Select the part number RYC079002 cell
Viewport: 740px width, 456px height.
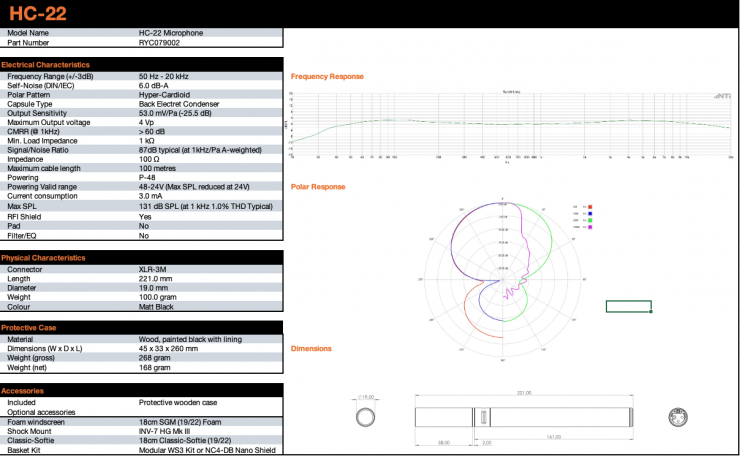[x=160, y=43]
